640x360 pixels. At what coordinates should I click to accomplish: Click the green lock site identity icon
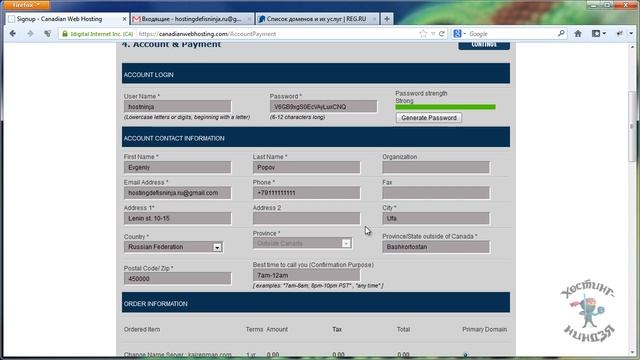(x=65, y=34)
